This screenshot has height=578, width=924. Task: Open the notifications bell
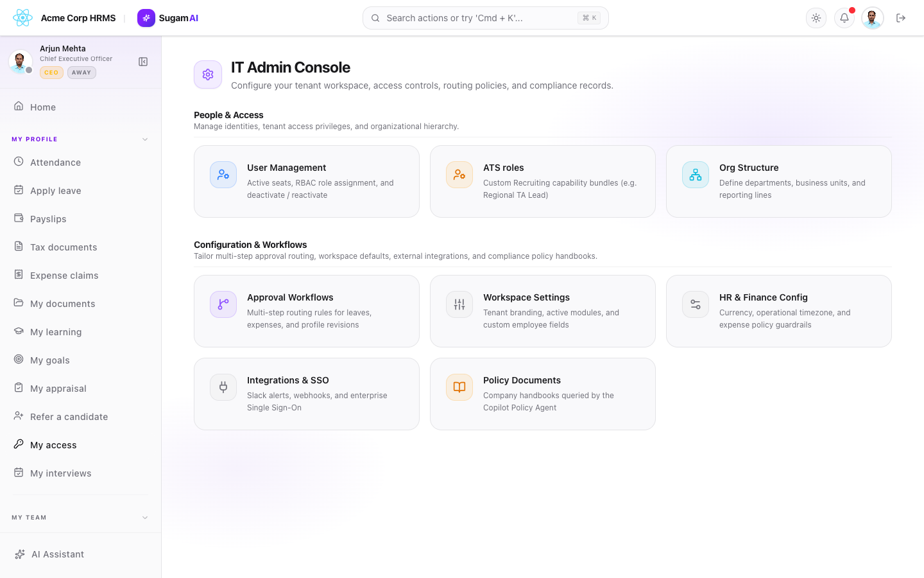[x=844, y=18]
